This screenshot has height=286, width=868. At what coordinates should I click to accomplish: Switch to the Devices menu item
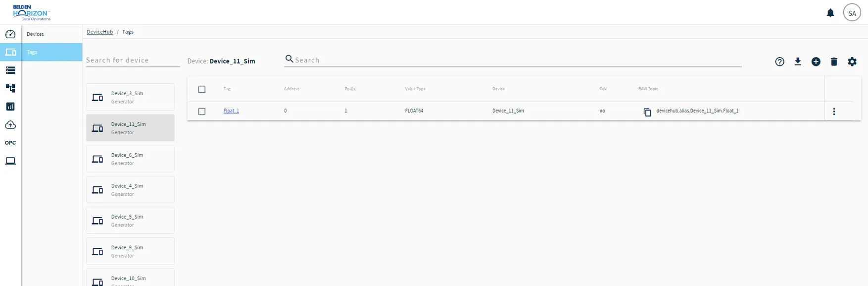pos(52,34)
